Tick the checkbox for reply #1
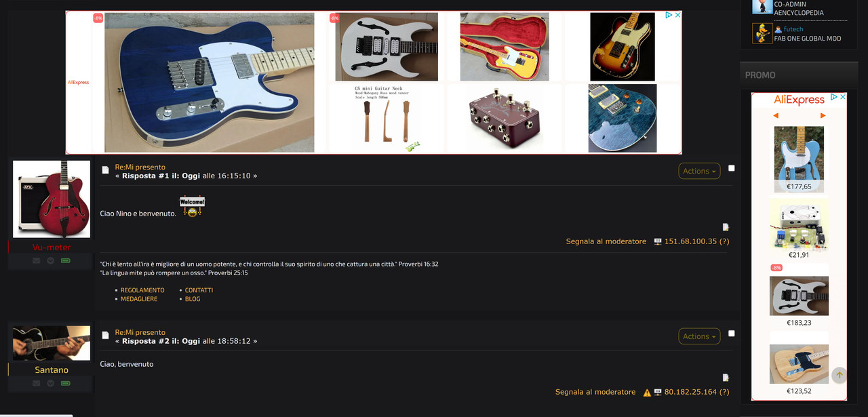The width and height of the screenshot is (868, 417). point(731,168)
